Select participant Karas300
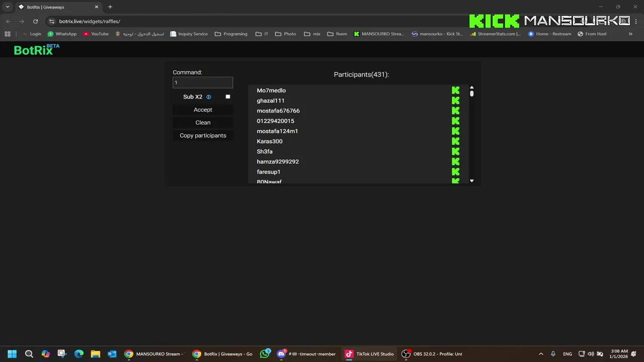The width and height of the screenshot is (644, 362). click(x=270, y=141)
